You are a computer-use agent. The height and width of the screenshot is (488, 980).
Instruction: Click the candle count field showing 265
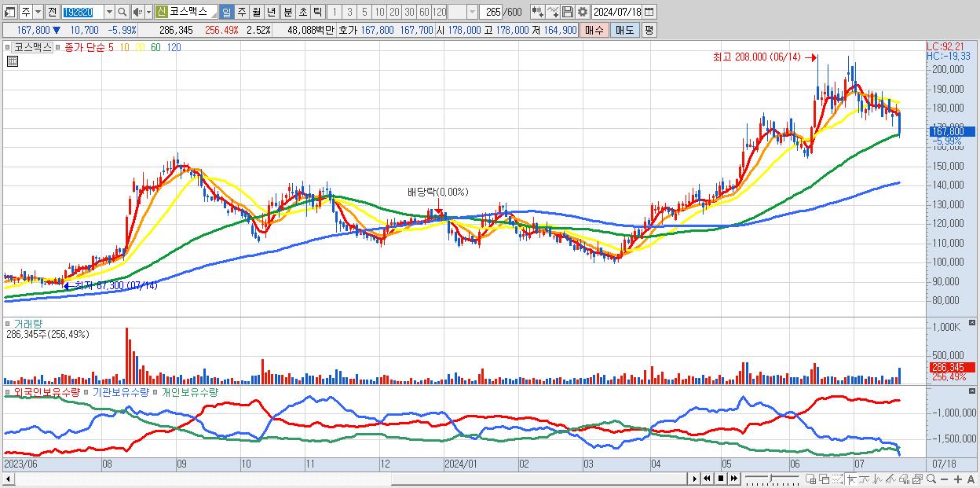click(492, 12)
